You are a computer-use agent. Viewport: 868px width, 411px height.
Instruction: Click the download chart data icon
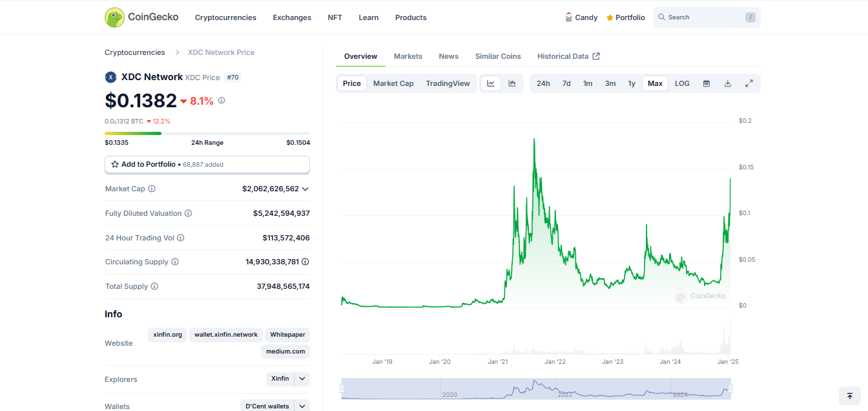click(x=728, y=83)
